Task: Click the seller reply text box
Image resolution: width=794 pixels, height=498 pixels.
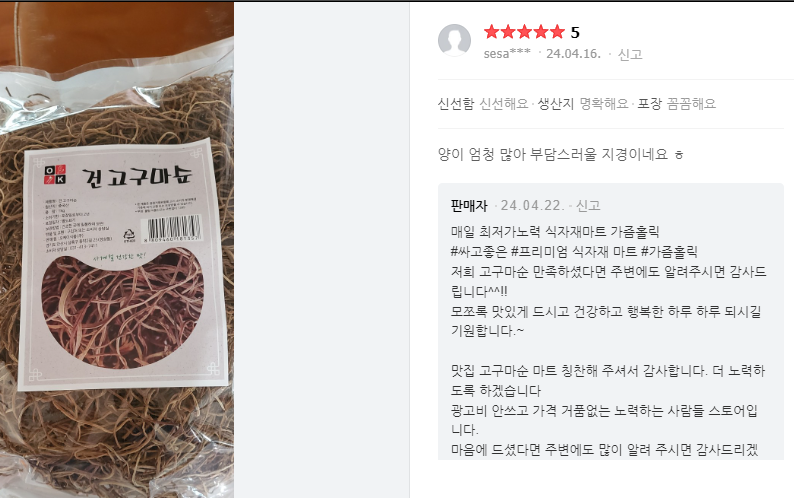Action: 611,322
